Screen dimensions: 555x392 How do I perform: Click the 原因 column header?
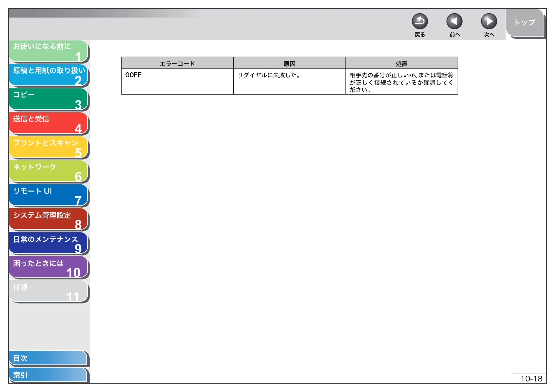coord(289,63)
